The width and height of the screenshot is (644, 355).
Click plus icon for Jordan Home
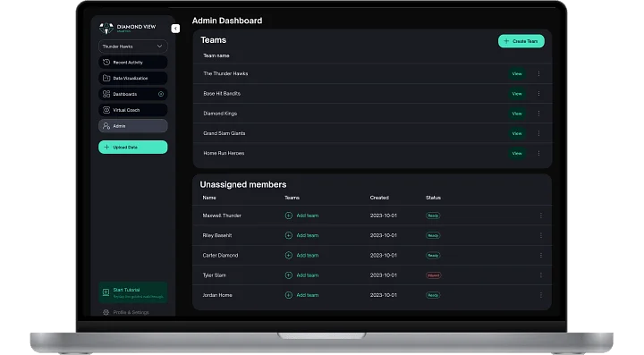pyautogui.click(x=289, y=295)
